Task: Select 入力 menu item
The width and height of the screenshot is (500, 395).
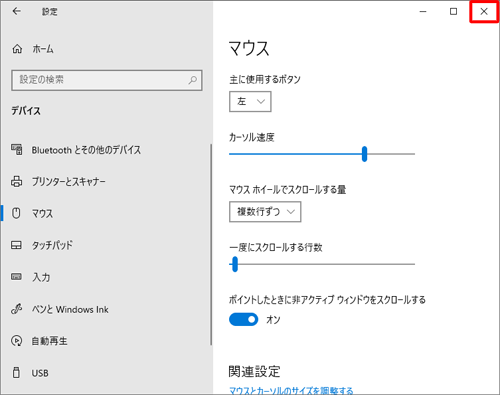Action: point(106,277)
